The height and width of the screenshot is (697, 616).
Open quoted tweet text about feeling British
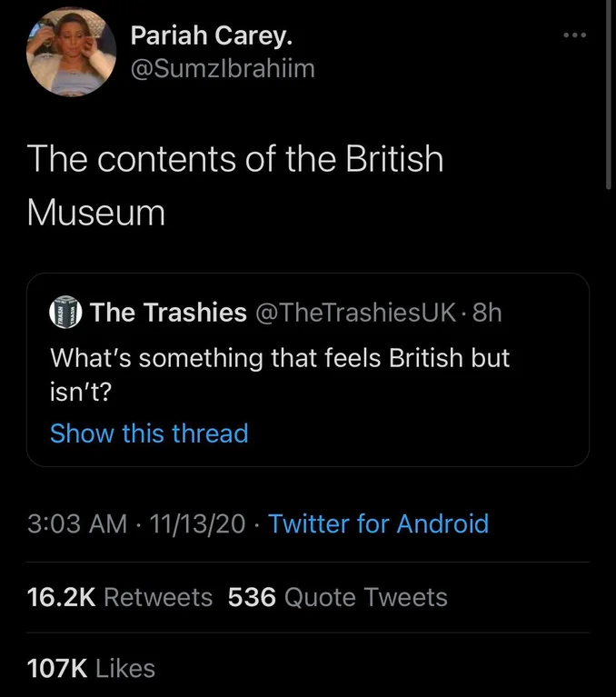click(280, 374)
